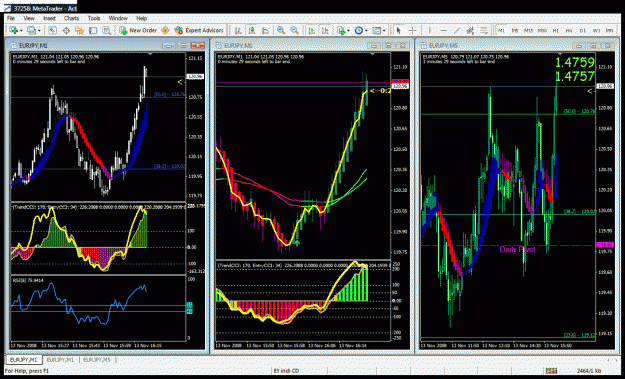Open the File menu
Screen dimensions: 625x379
point(11,18)
